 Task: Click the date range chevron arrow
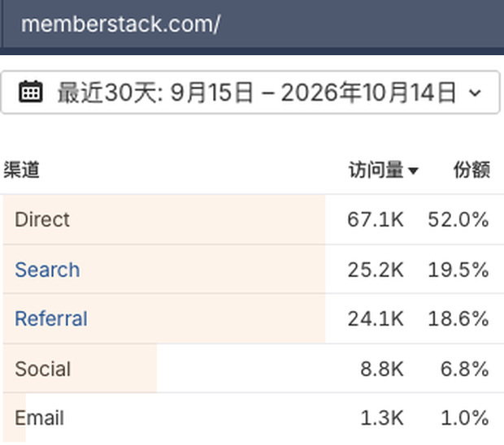475,93
